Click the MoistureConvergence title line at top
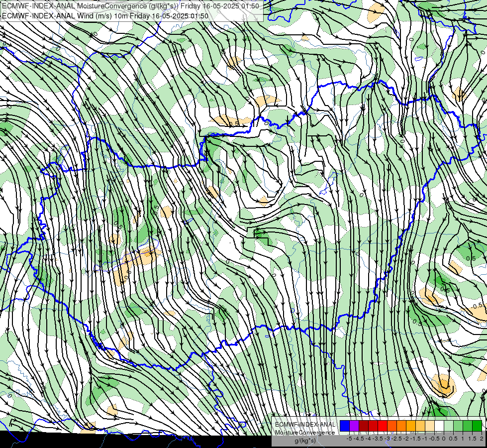Image resolution: width=487 pixels, height=448 pixels. pos(130,6)
